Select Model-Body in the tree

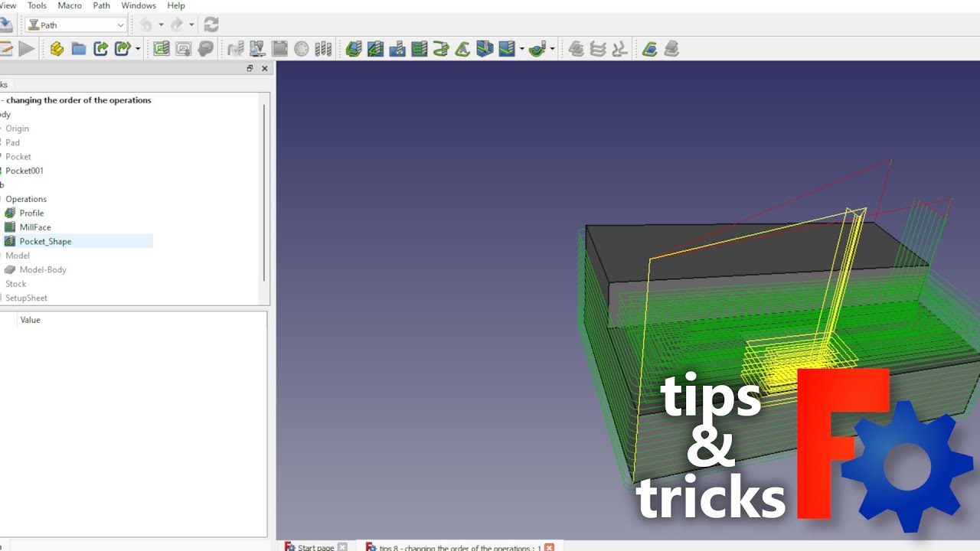pos(43,270)
